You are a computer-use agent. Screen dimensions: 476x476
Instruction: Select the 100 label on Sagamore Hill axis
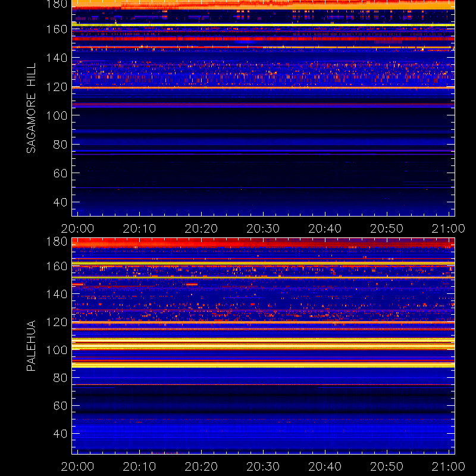[57, 115]
